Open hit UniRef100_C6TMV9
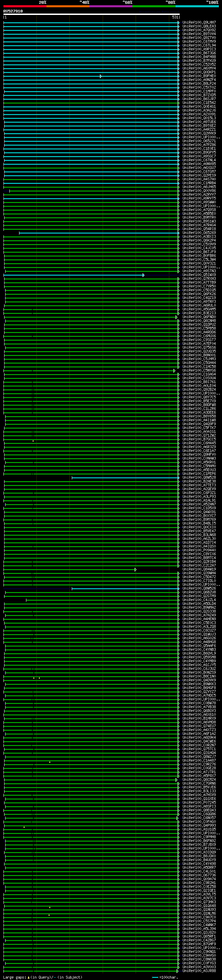 (x=199, y=41)
